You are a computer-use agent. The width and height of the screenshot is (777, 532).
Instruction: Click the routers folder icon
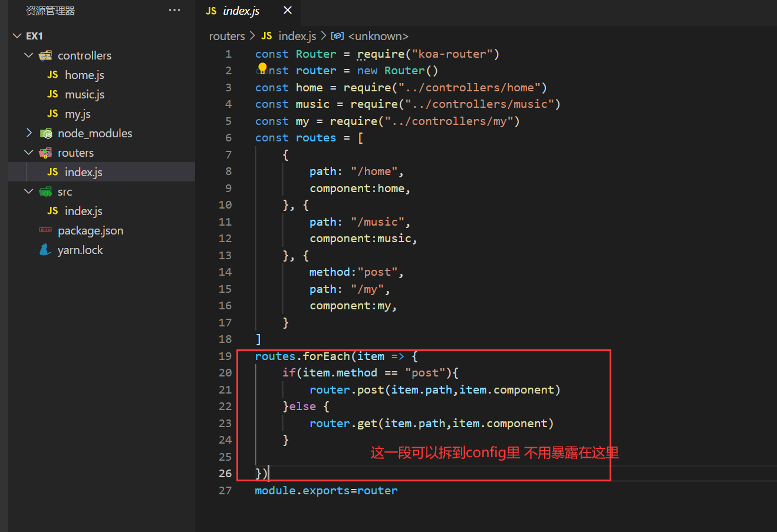coord(45,153)
